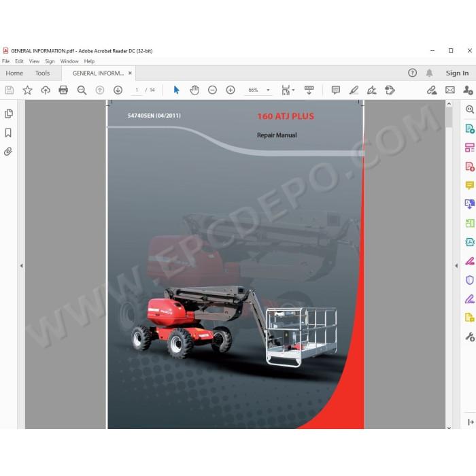Upload file to cloud icon
The width and height of the screenshot is (476, 476).
pos(46,90)
